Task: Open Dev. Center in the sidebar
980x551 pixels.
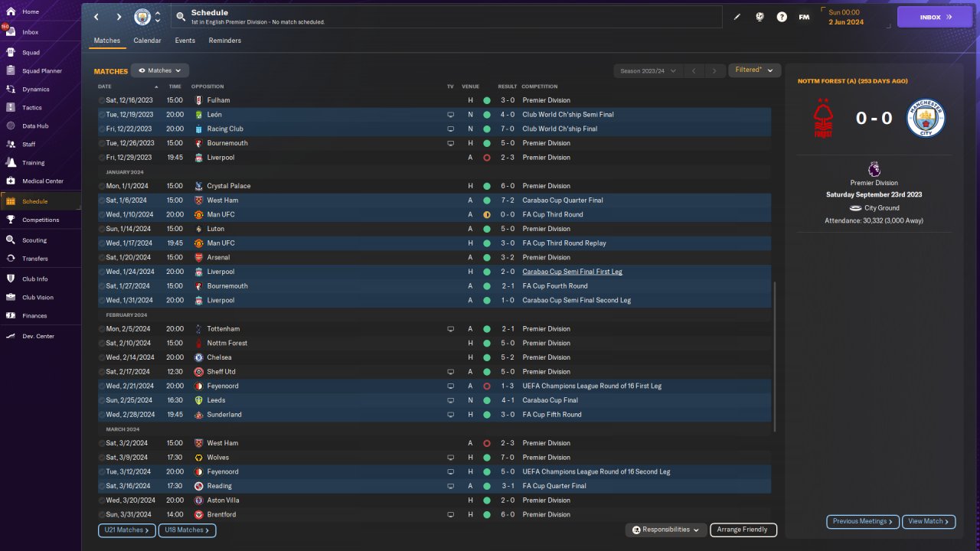Action: [x=40, y=337]
